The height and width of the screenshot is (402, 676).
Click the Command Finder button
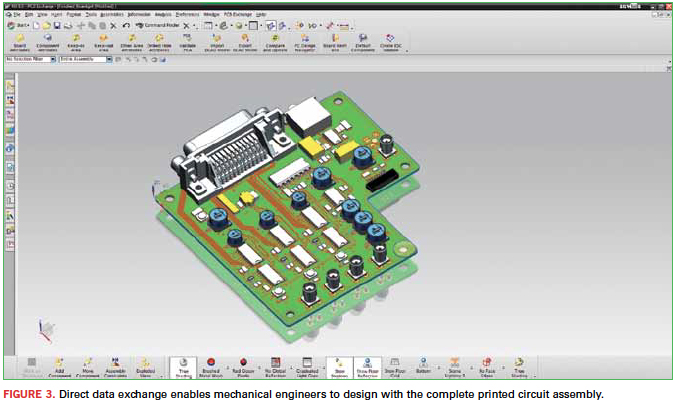pyautogui.click(x=162, y=25)
